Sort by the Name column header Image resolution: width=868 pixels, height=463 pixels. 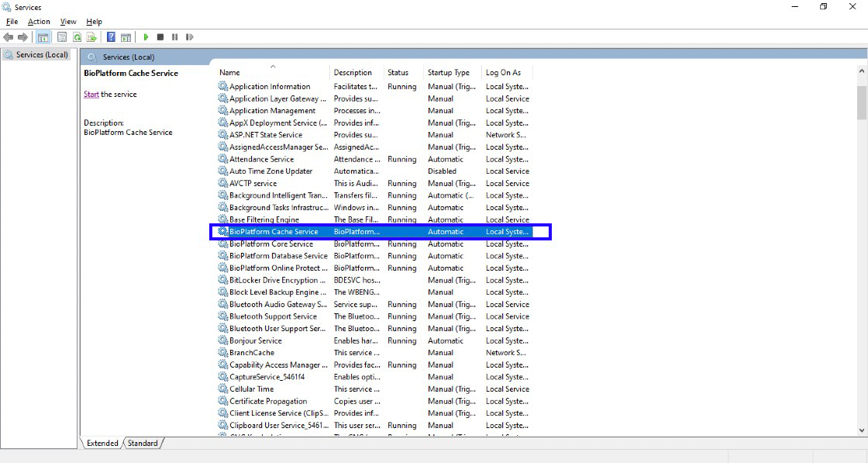pos(273,73)
